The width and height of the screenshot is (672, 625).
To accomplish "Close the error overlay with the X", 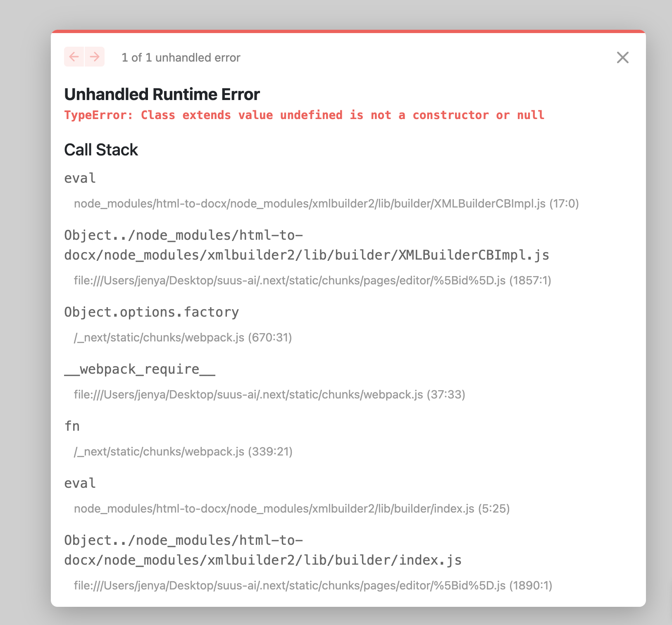I will (623, 58).
